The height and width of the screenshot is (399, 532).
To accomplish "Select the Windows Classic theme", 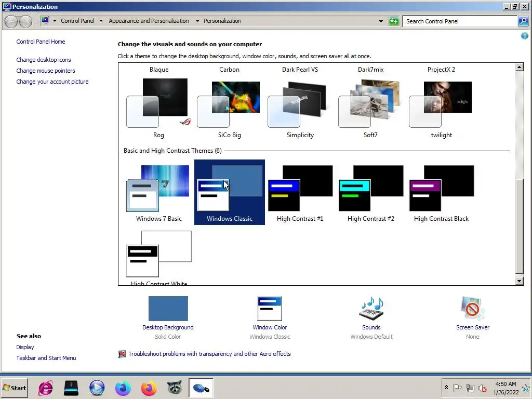I will [x=229, y=192].
